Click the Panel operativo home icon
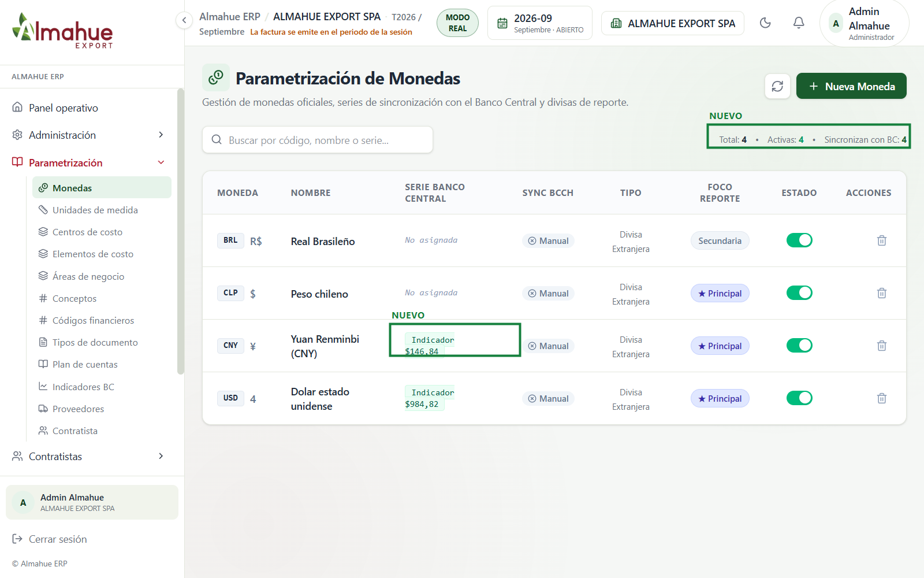This screenshot has width=924, height=578. 17,108
